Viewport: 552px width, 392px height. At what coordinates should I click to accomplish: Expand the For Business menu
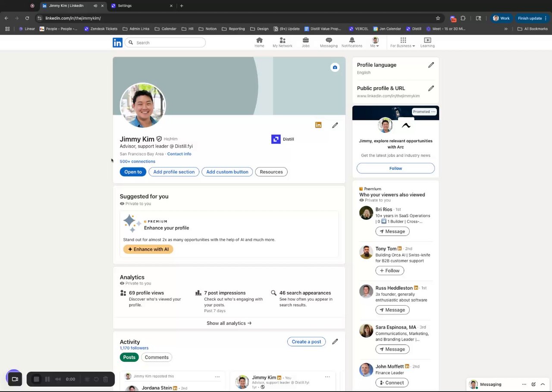403,42
